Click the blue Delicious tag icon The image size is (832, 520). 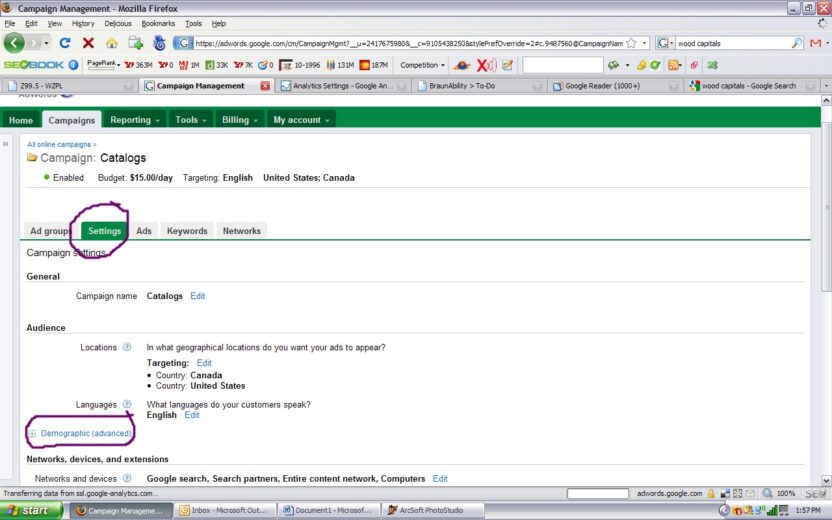coord(159,43)
